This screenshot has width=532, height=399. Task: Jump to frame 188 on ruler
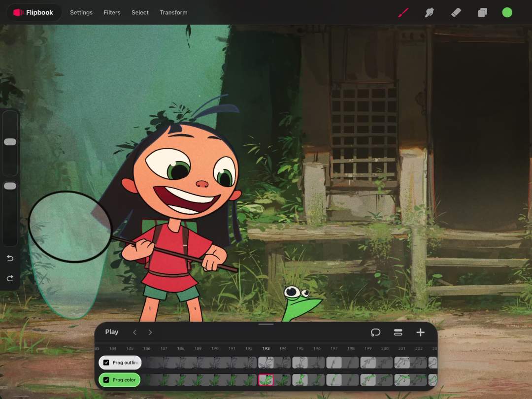181,348
